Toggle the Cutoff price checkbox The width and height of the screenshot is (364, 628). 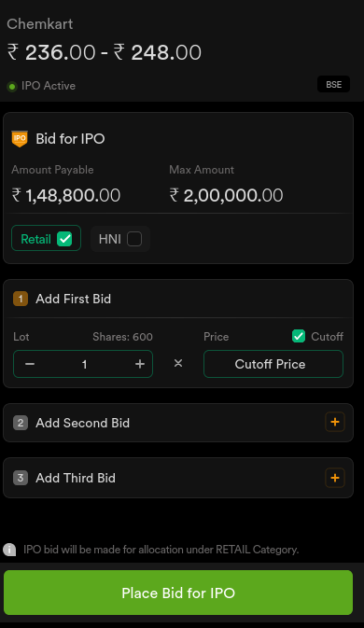click(x=299, y=336)
